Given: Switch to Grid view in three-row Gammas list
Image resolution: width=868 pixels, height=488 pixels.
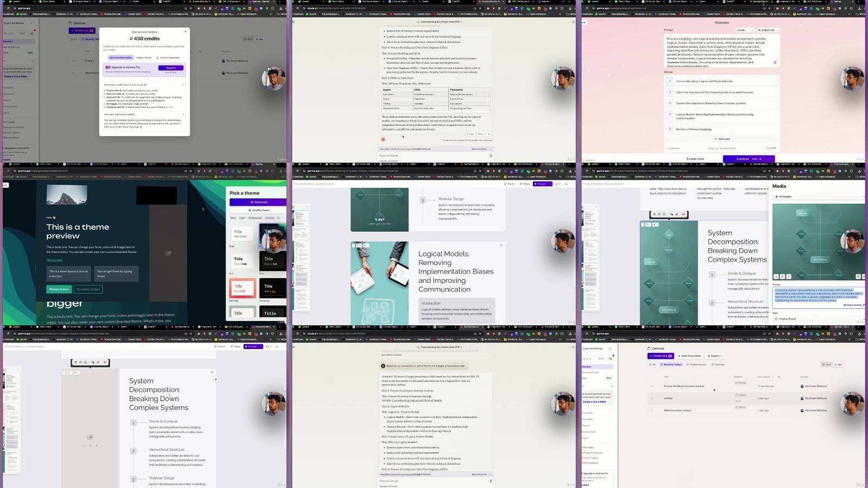Looking at the screenshot, I should coord(826,365).
